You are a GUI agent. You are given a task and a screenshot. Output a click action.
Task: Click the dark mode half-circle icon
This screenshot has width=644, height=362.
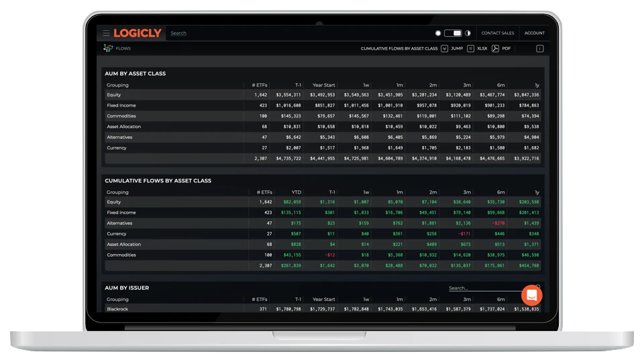[x=468, y=34]
